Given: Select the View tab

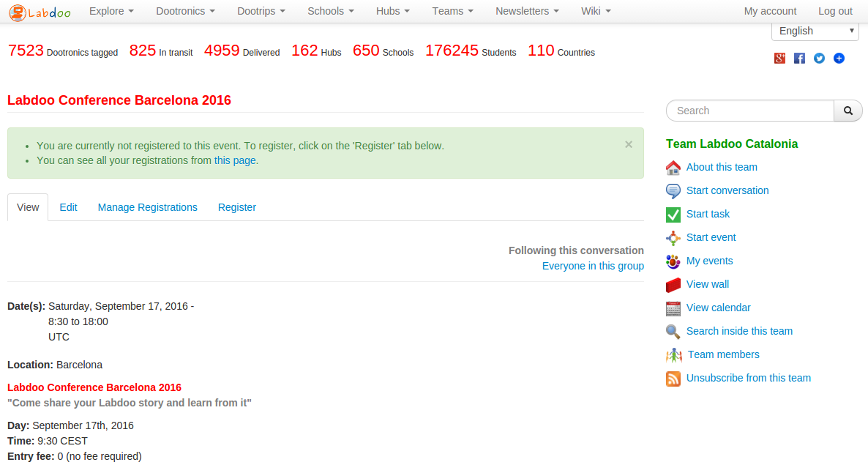Looking at the screenshot, I should [x=28, y=207].
